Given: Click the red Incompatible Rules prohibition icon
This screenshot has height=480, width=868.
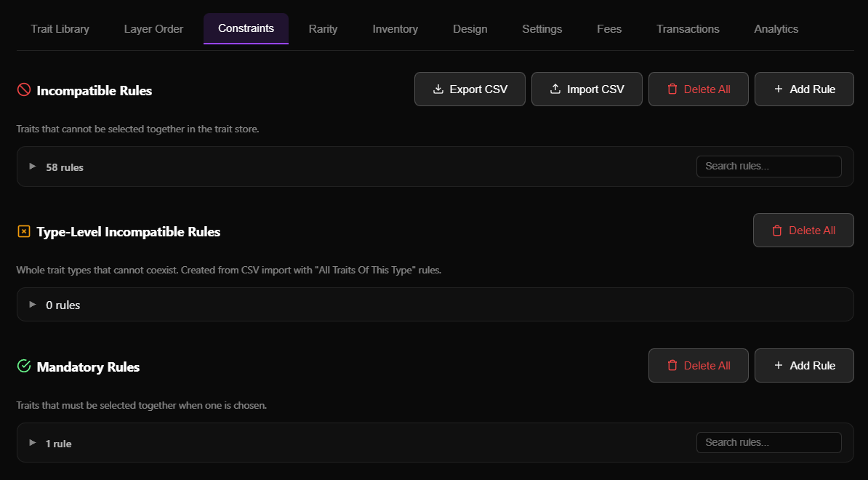Looking at the screenshot, I should coord(24,90).
